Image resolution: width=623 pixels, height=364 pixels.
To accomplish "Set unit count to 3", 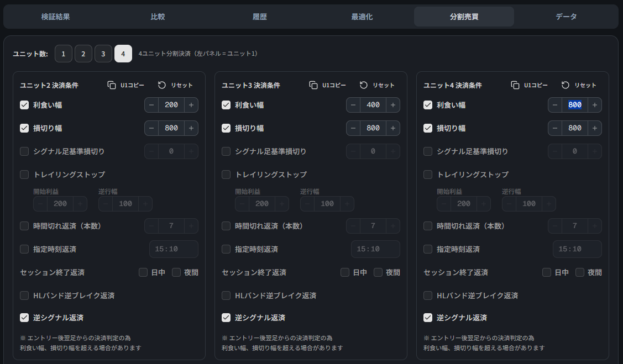I will [x=103, y=54].
